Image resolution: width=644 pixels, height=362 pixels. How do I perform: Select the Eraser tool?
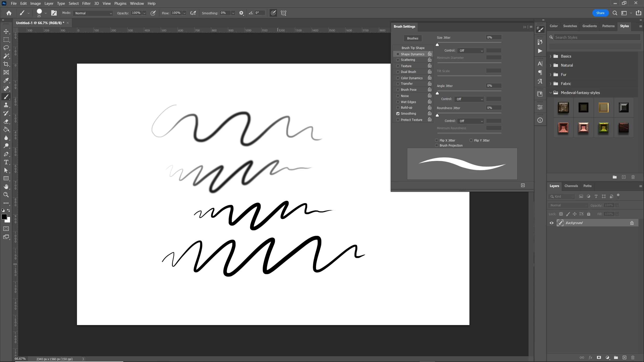pyautogui.click(x=6, y=121)
